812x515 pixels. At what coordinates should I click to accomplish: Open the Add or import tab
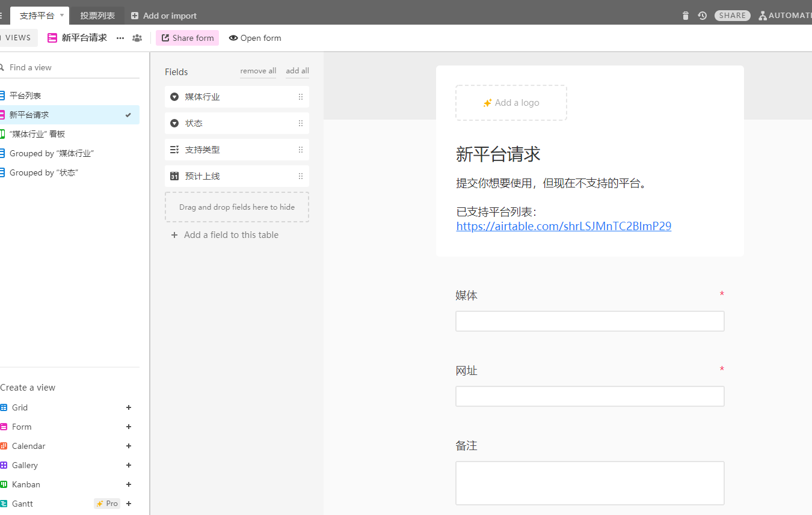(164, 16)
